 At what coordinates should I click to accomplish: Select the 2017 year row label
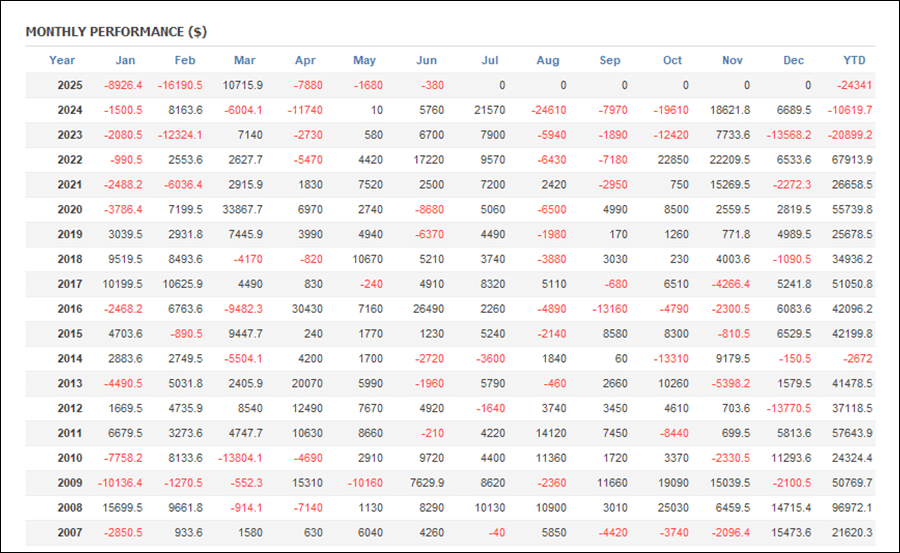point(70,284)
